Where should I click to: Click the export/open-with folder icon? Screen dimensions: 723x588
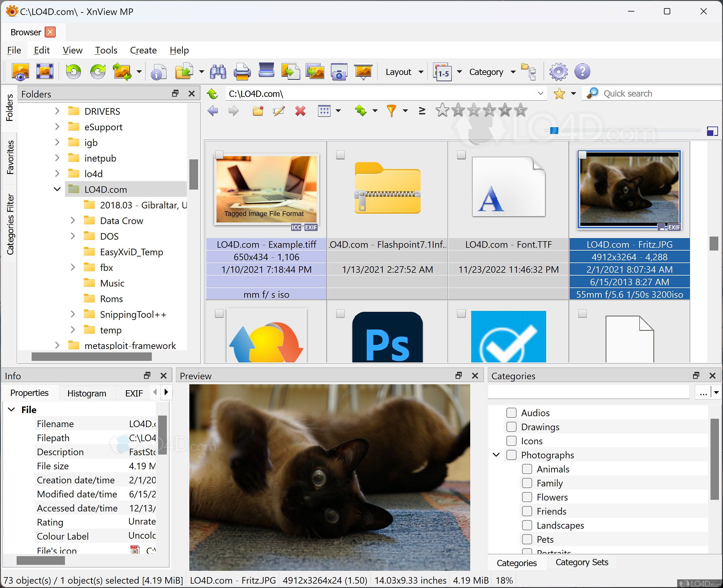(184, 72)
